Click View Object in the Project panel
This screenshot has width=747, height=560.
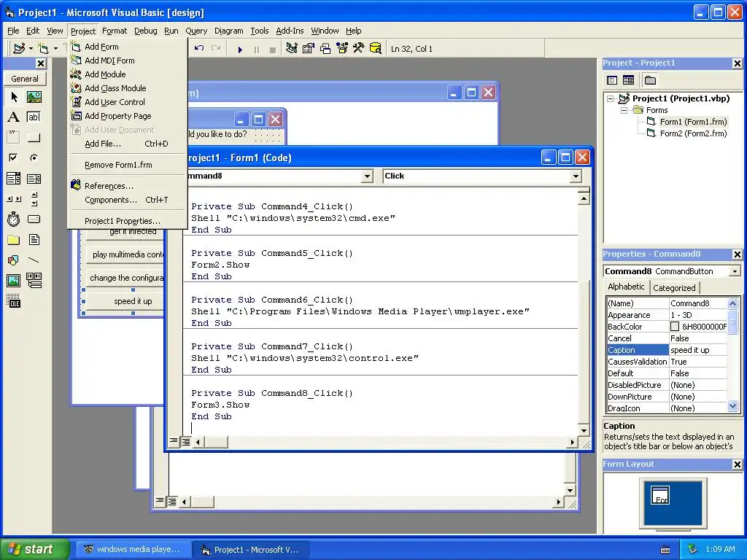628,80
